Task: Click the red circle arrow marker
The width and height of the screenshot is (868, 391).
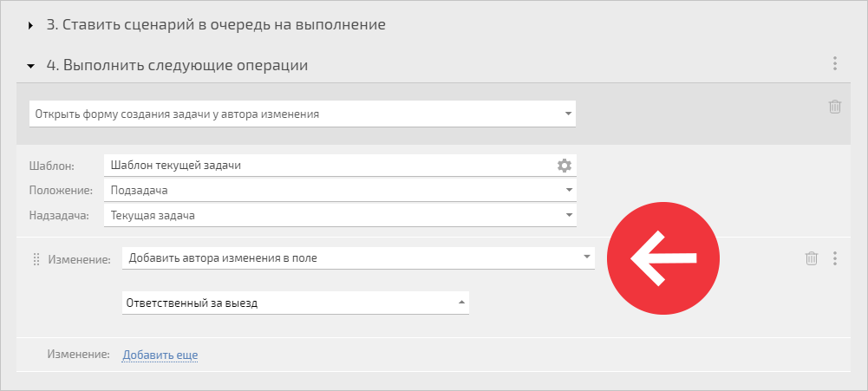Action: coord(663,258)
